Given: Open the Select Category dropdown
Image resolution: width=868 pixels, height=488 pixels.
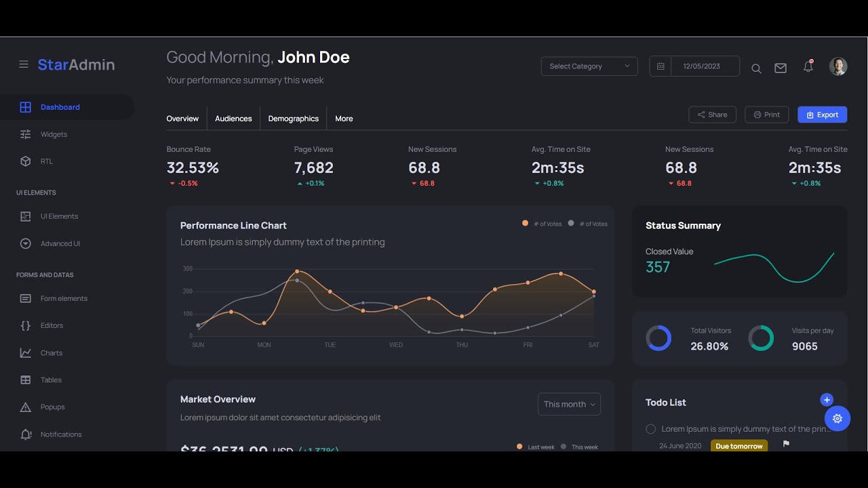Looking at the screenshot, I should [589, 66].
